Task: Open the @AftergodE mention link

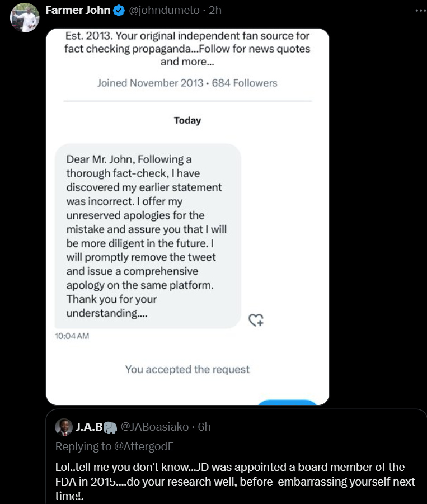Action: tap(144, 446)
